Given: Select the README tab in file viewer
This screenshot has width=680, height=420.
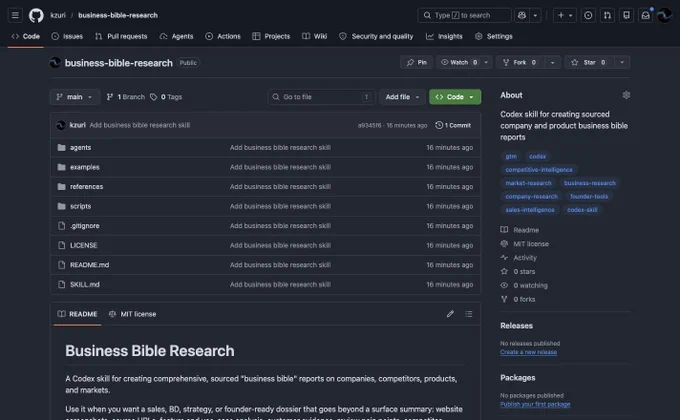Looking at the screenshot, I should tap(78, 314).
